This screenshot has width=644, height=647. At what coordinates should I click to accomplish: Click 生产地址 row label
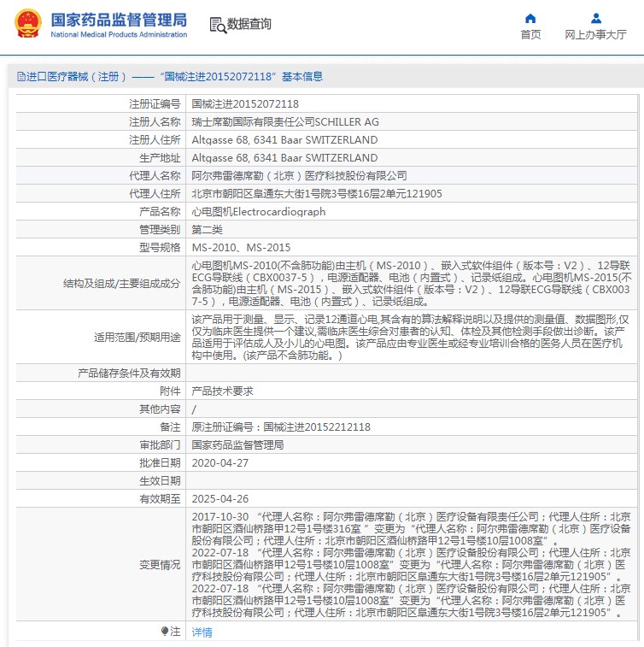pos(160,157)
